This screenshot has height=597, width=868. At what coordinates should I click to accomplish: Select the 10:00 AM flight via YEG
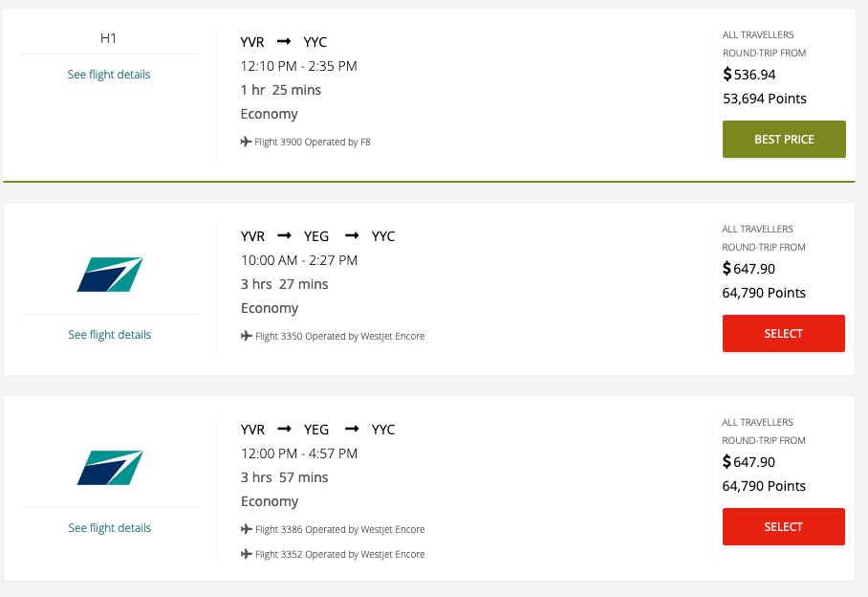coord(783,333)
